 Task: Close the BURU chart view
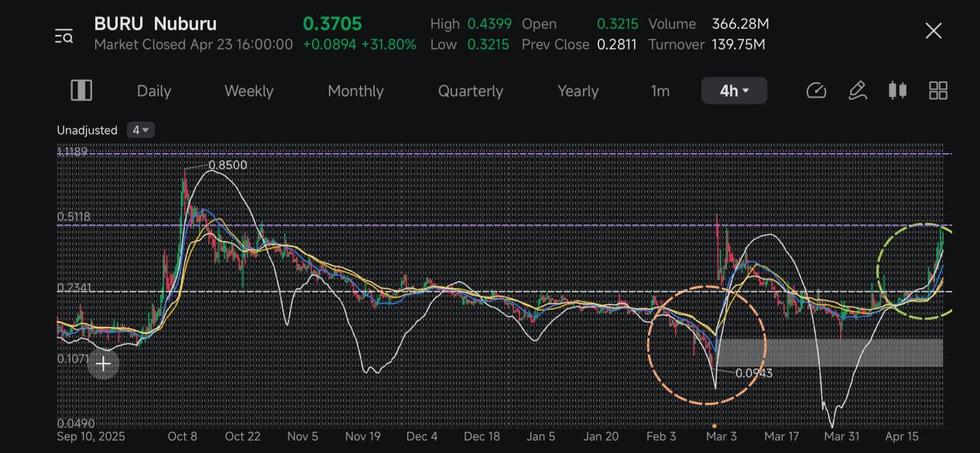pos(934,31)
